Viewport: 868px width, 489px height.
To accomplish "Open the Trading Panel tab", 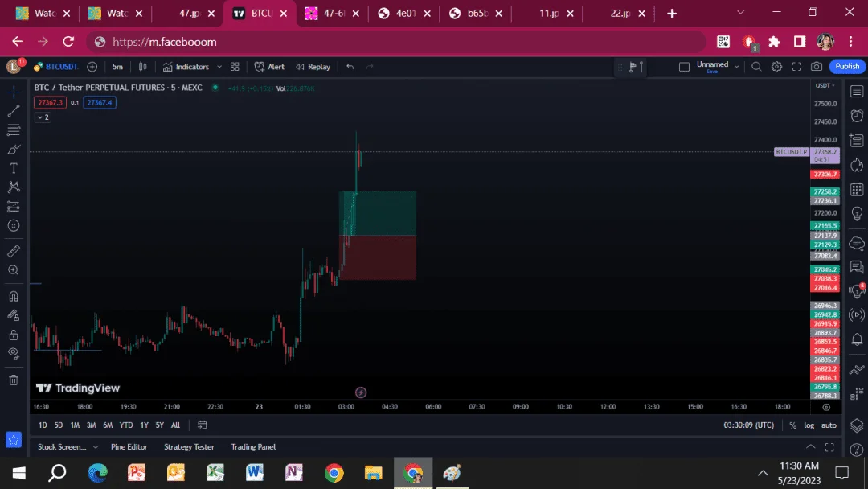I will [253, 447].
